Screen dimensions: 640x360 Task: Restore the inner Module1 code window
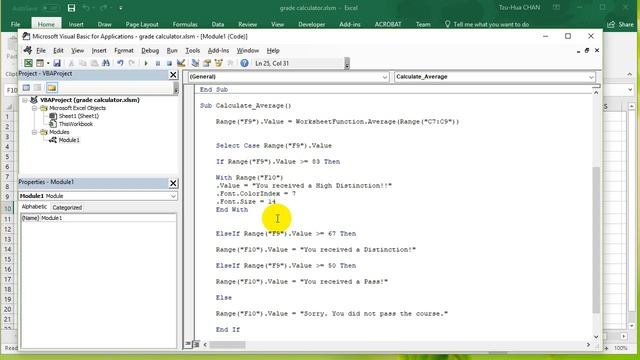(x=587, y=51)
